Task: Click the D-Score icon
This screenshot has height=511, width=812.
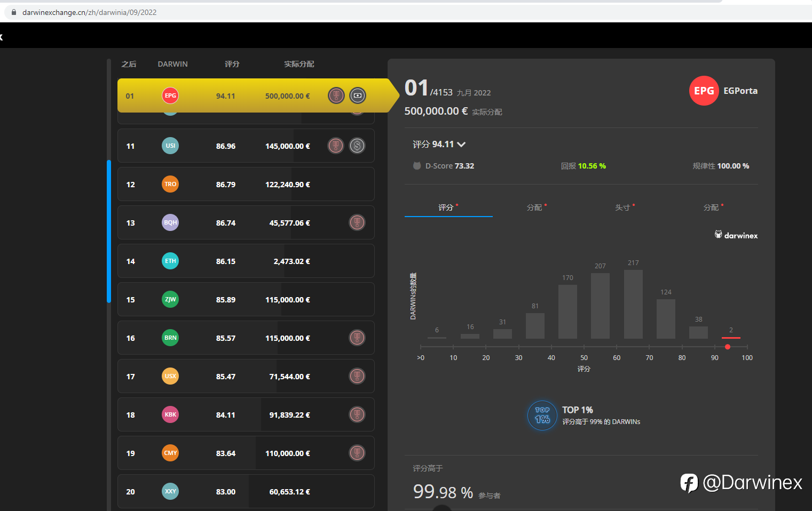Action: point(417,166)
